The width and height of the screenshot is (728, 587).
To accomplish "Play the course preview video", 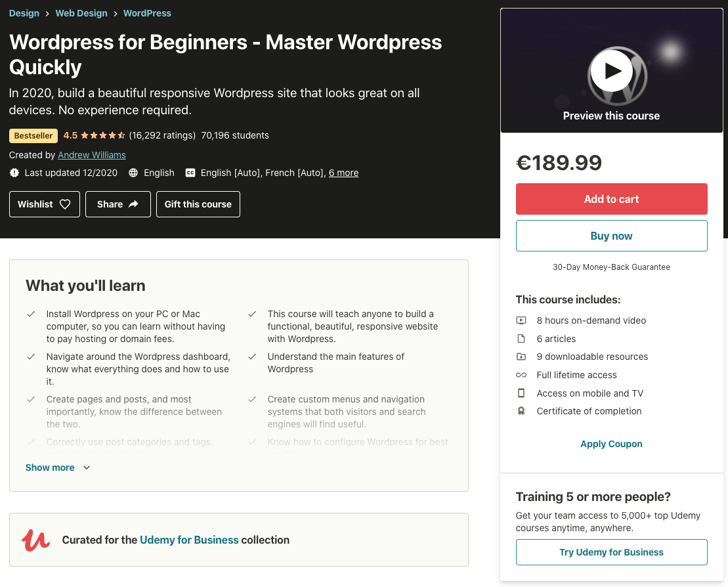I will coord(611,71).
